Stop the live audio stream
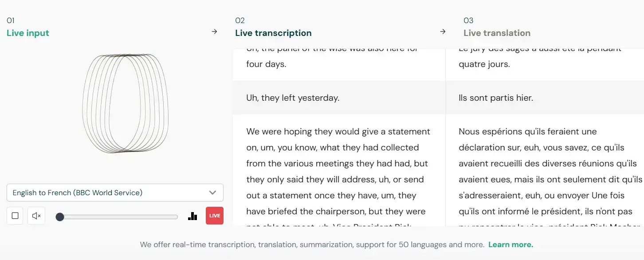This screenshot has height=260, width=644. (x=15, y=216)
